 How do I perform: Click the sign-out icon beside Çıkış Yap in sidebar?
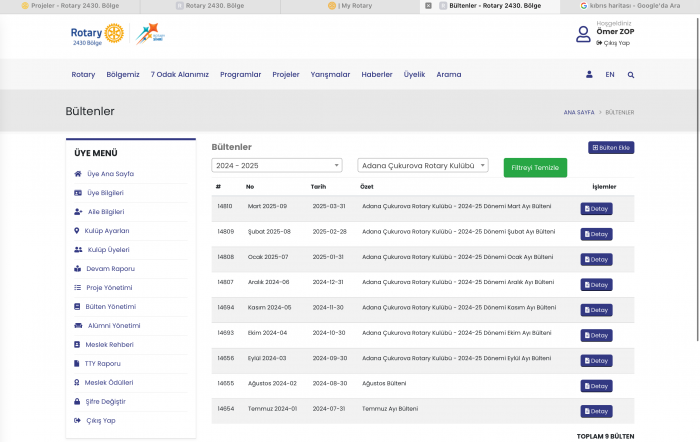pos(77,421)
